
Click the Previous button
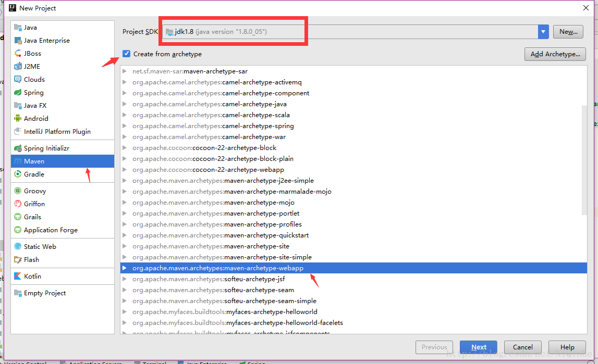434,347
